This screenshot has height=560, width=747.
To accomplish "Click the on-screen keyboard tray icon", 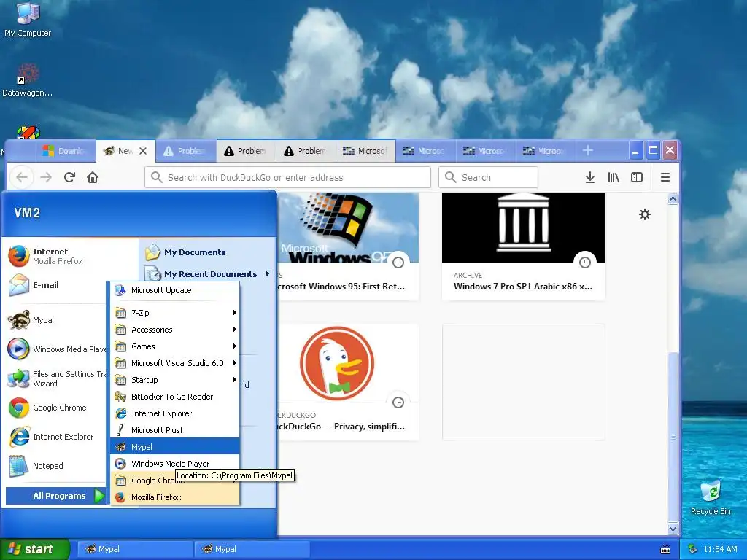I will click(665, 550).
